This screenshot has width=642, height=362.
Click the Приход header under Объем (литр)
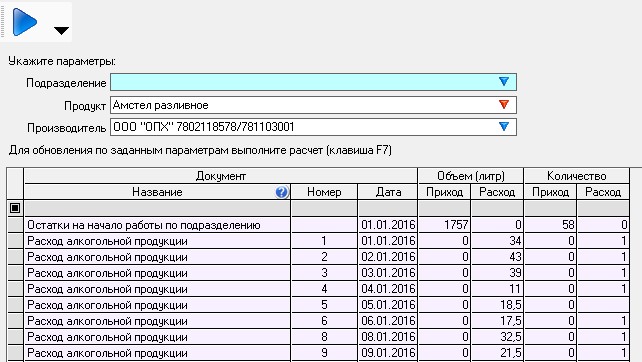coord(444,192)
